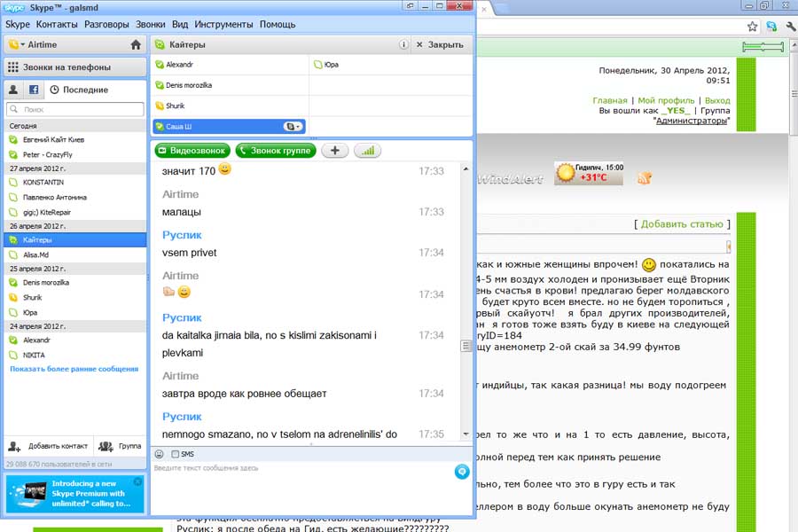Select participant Shurik in group header
The image size is (798, 532).
click(x=230, y=106)
